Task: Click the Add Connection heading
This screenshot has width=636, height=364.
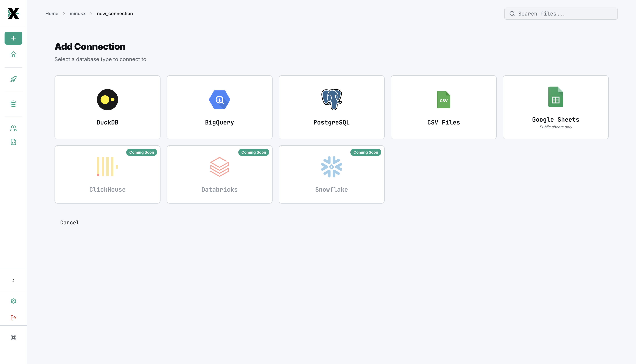Action: pyautogui.click(x=90, y=47)
